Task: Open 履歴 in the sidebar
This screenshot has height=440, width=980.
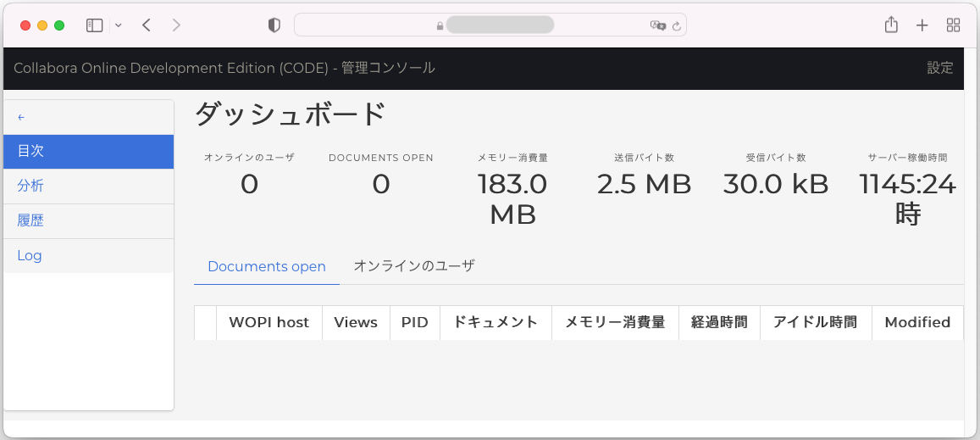Action: (x=89, y=221)
